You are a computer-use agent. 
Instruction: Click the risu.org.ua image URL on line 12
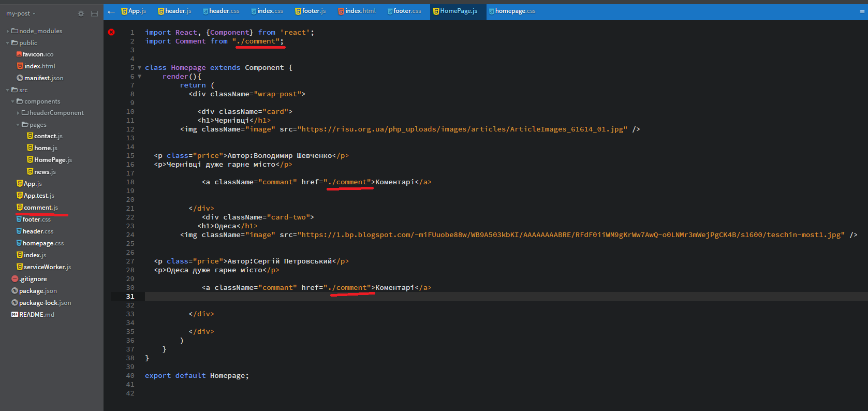click(x=462, y=129)
